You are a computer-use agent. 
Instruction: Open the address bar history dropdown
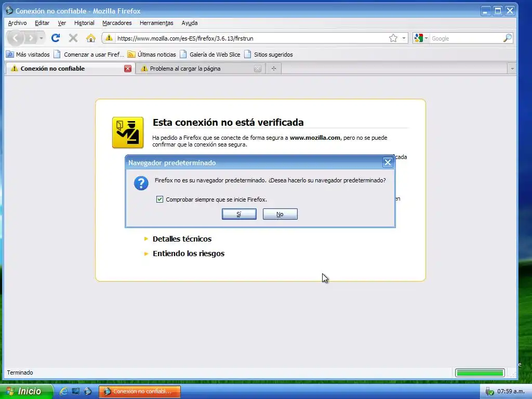[404, 38]
